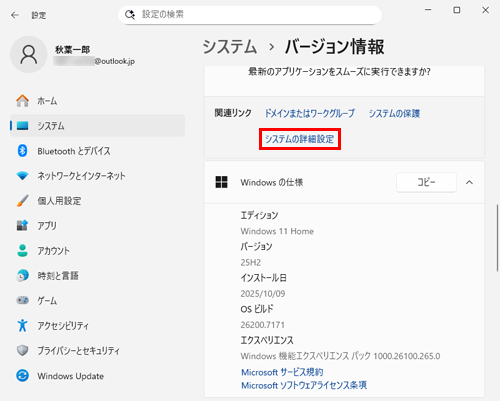500x401 pixels.
Task: Click the インストール日 label
Action: 264,278
